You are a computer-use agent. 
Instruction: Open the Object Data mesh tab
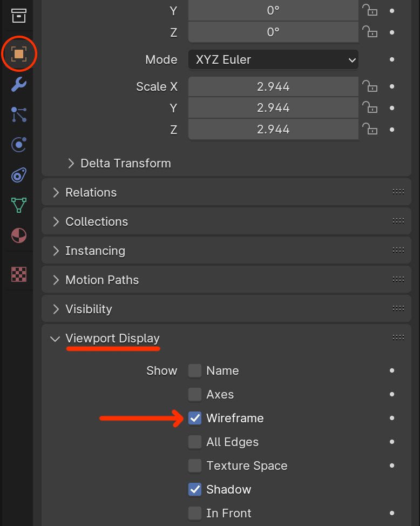click(x=19, y=205)
